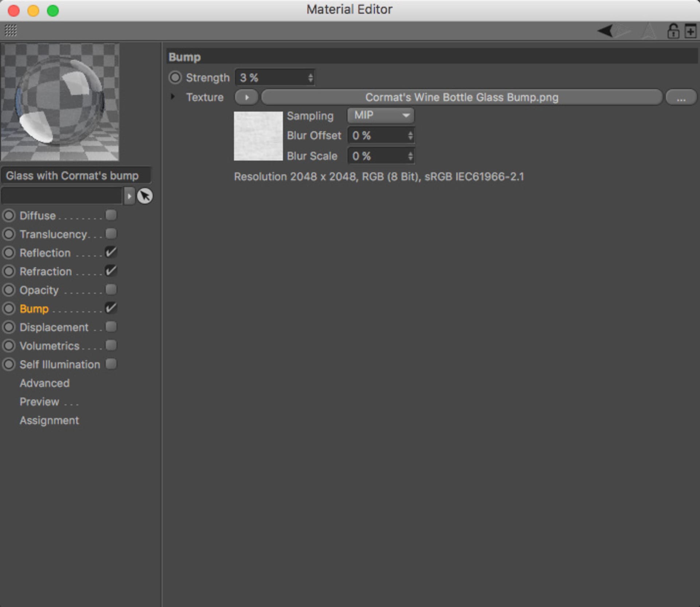Click the new Material Editor window icon
Image resolution: width=700 pixels, height=607 pixels.
[x=691, y=31]
